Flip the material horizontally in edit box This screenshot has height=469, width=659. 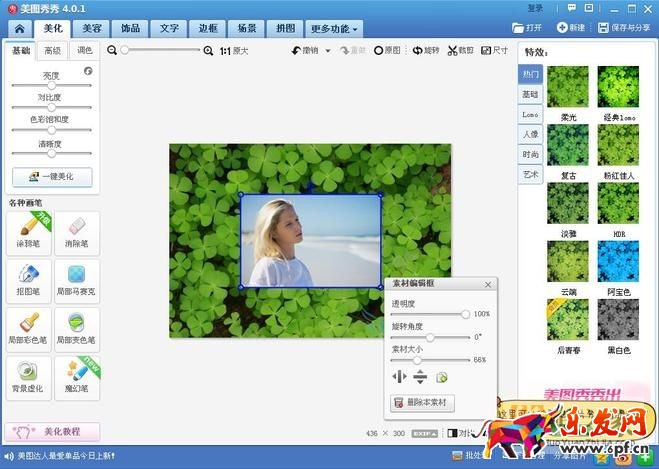[401, 377]
